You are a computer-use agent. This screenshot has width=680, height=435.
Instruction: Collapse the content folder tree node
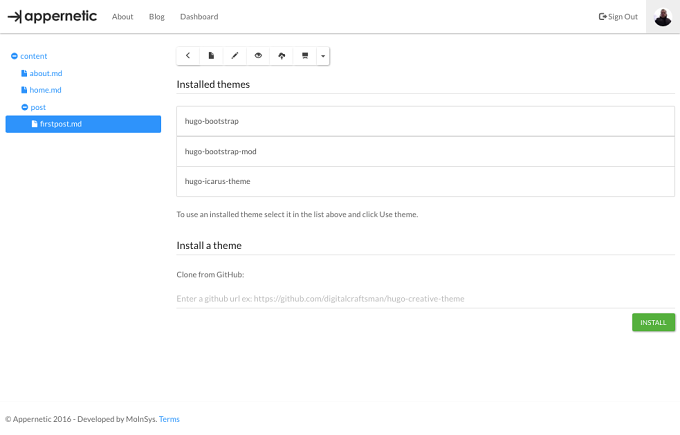pos(14,56)
